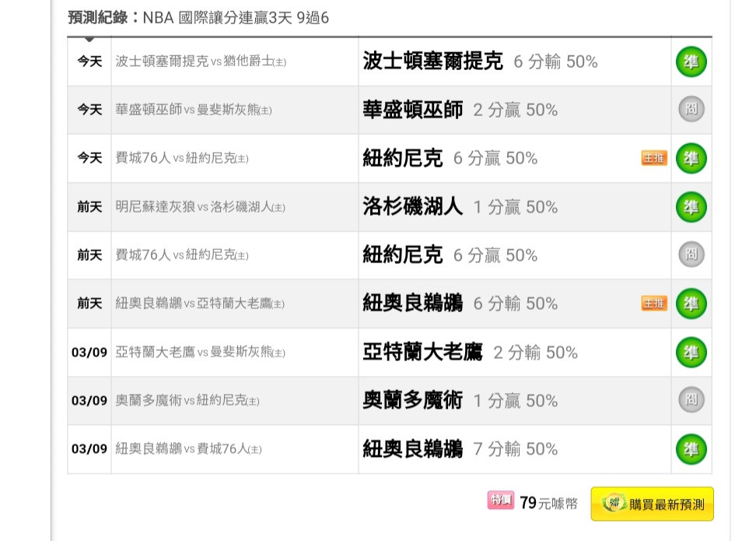Open 明尼蘇達灰狼 vs 洛杉磯湖人 matchup

click(200, 207)
